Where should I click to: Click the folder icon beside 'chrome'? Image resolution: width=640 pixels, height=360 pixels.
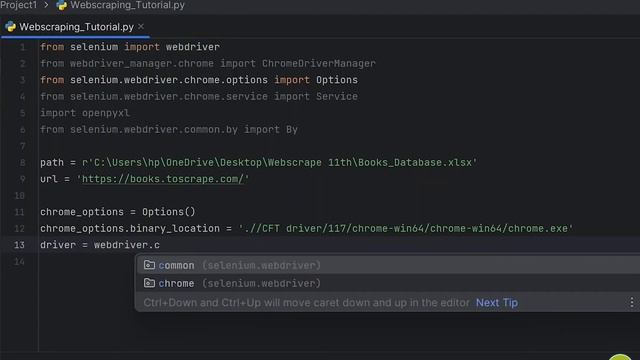(149, 283)
